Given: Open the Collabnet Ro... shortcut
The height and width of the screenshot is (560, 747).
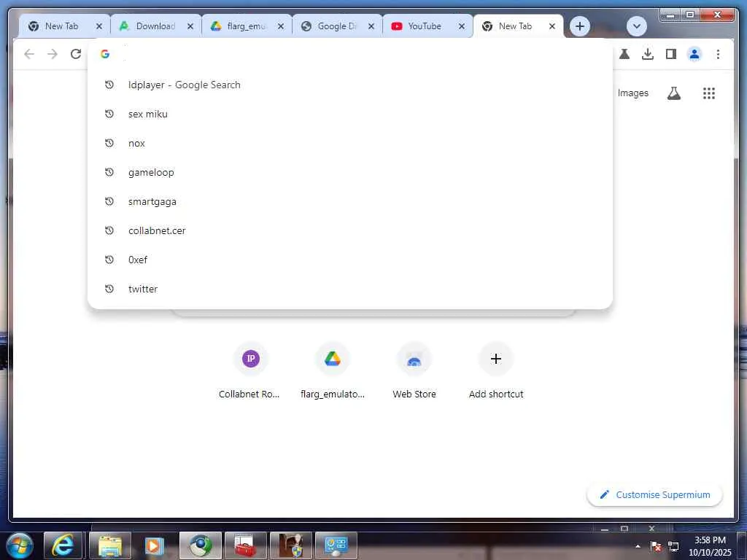Looking at the screenshot, I should (x=251, y=371).
